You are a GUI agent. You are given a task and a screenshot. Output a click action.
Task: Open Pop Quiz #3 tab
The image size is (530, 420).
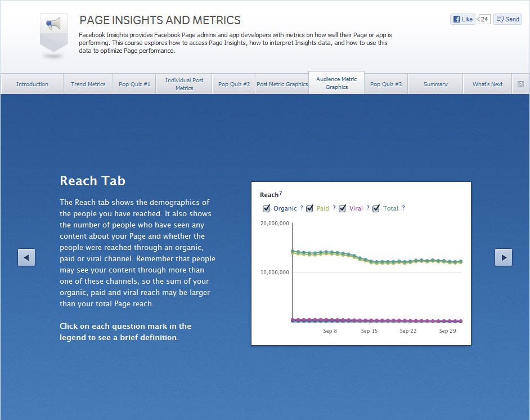(386, 84)
